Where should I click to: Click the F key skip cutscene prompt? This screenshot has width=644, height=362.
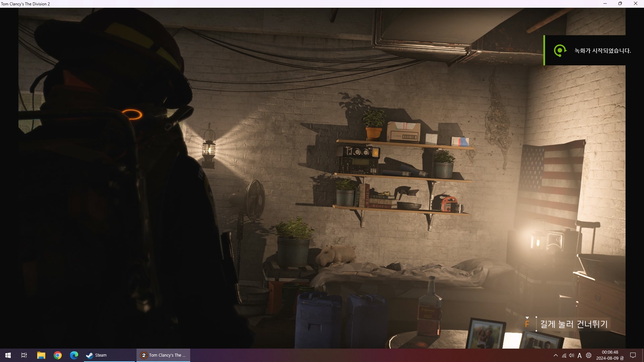tap(527, 324)
